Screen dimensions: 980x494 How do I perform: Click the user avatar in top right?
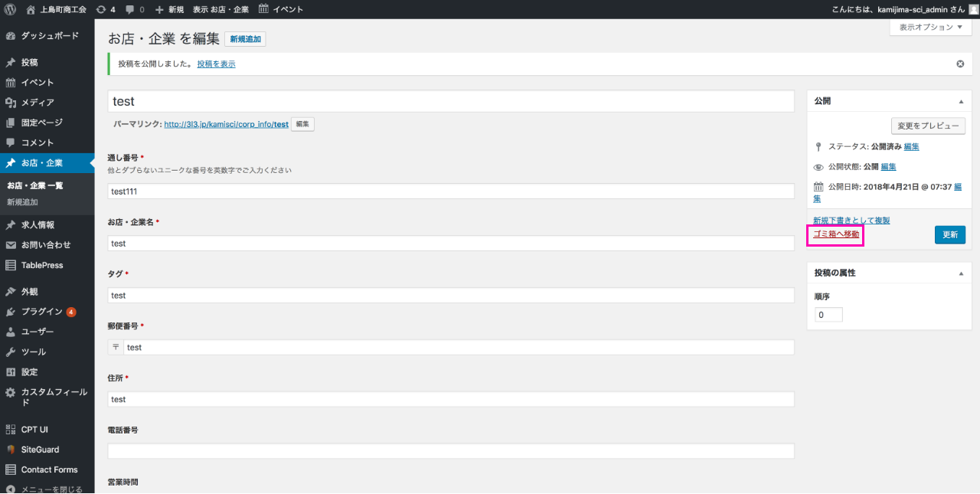(x=973, y=9)
